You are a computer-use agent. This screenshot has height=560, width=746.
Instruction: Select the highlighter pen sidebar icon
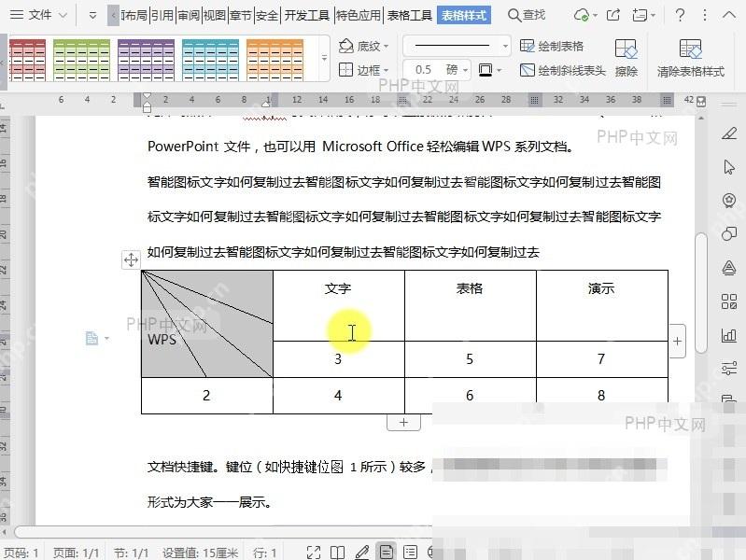(729, 133)
